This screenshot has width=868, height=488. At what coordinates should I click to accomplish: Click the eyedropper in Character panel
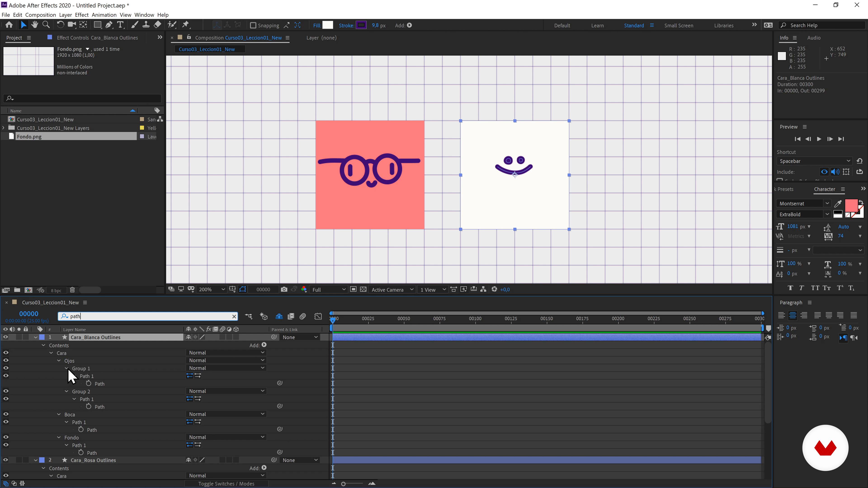838,203
